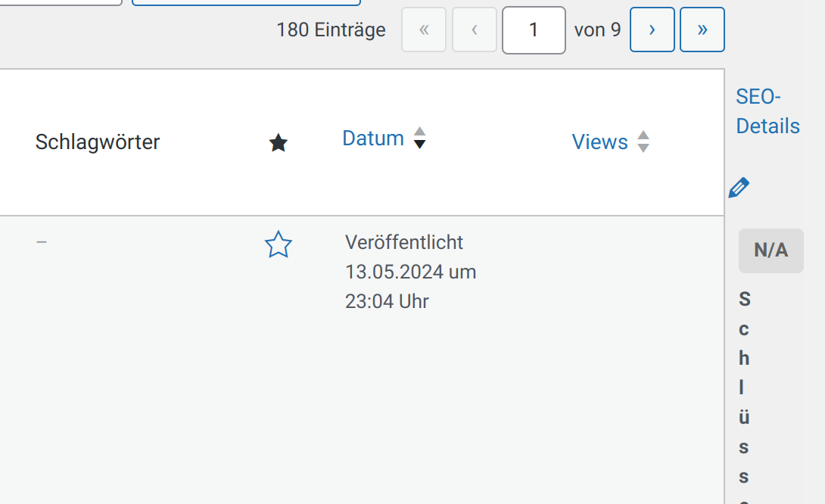
Task: Open the SEO-Details column link
Action: point(767,111)
